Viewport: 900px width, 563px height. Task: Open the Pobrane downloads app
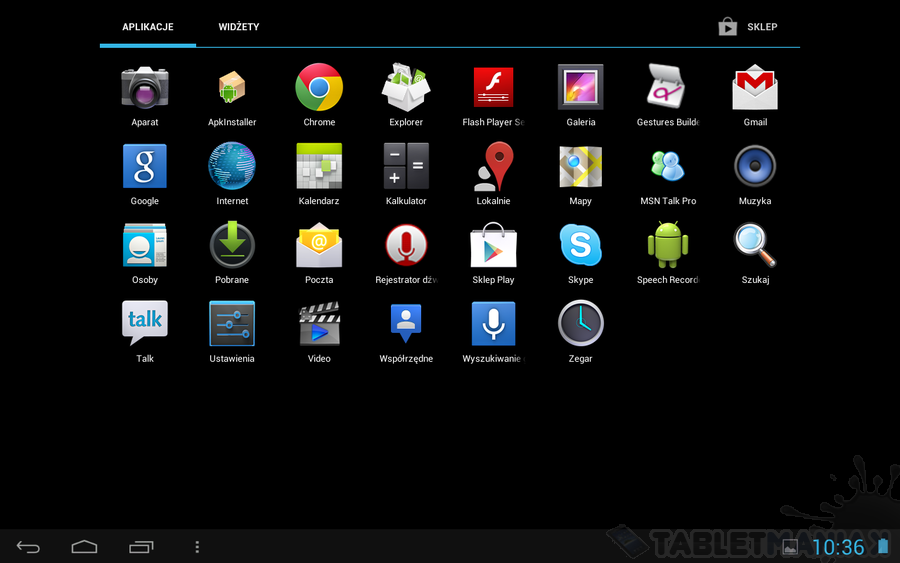(232, 245)
